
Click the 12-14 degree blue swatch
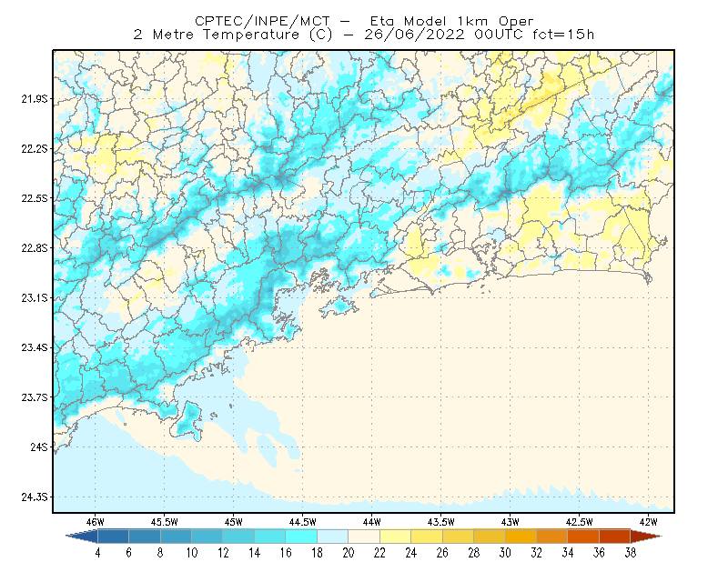(238, 537)
